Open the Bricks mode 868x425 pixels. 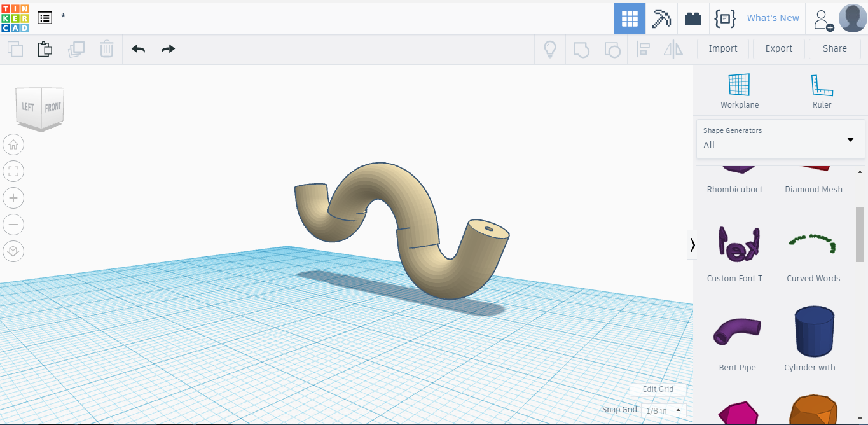point(693,18)
